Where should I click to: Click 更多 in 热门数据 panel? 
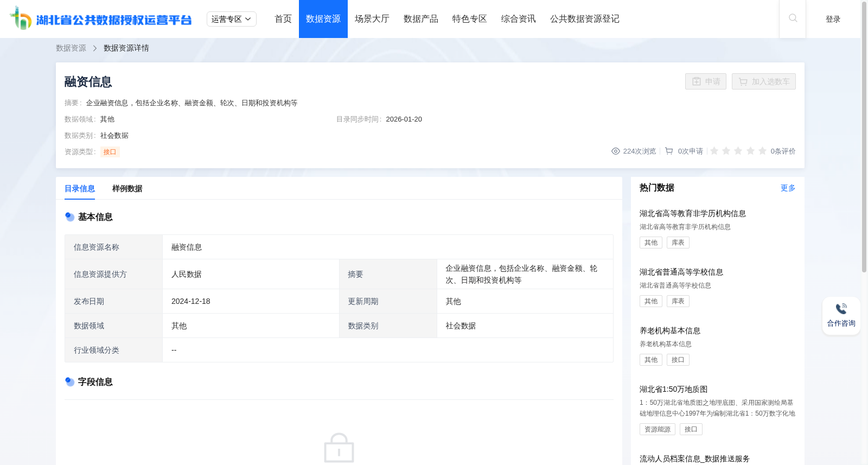pos(788,188)
